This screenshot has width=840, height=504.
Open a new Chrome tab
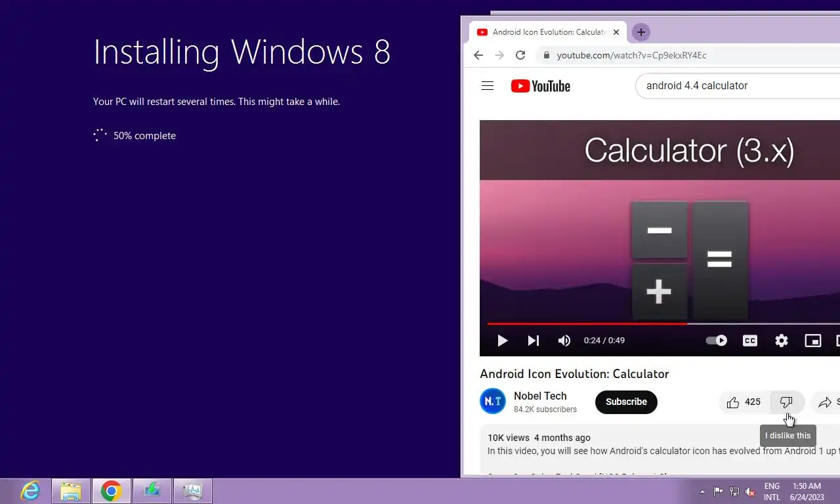641,31
